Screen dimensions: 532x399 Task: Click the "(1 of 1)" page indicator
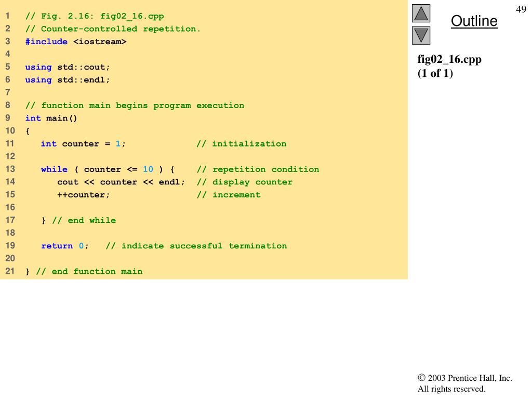point(435,73)
